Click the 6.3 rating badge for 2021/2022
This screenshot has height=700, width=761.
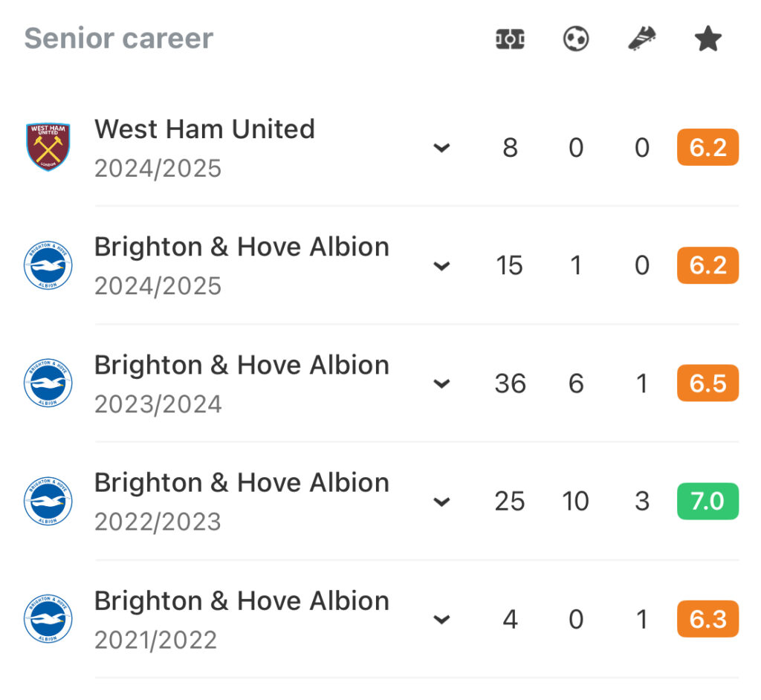pyautogui.click(x=707, y=619)
